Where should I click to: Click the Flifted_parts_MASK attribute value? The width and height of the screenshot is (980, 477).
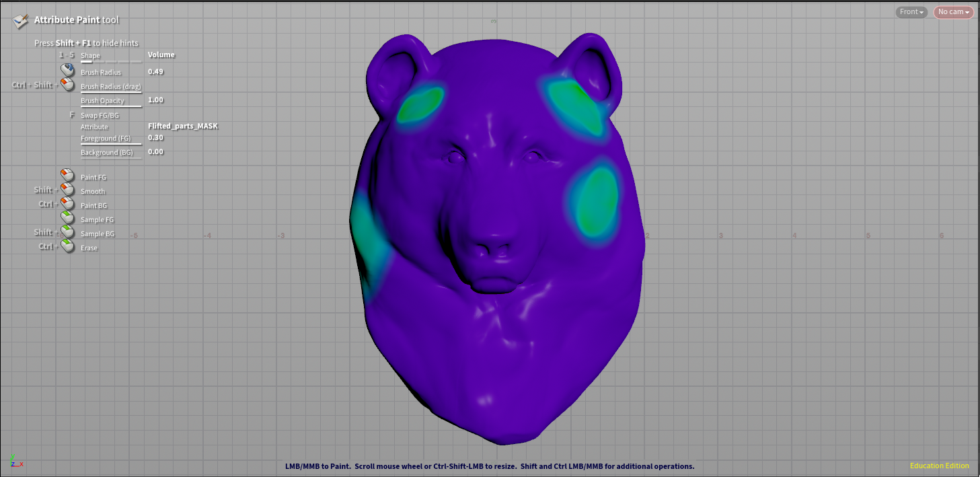(x=183, y=126)
